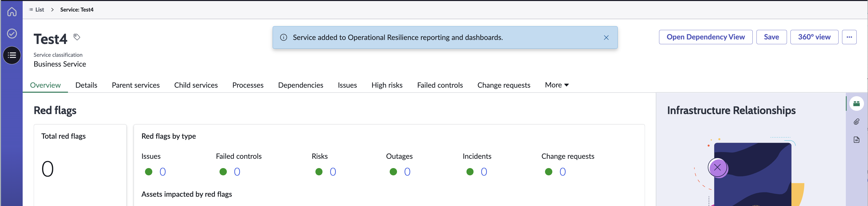Image resolution: width=868 pixels, height=206 pixels.
Task: Click the Incidents count of 0
Action: [x=484, y=172]
